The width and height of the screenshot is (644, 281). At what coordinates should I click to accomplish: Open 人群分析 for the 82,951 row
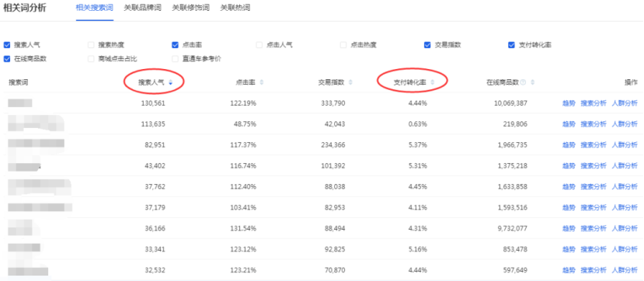(625, 144)
